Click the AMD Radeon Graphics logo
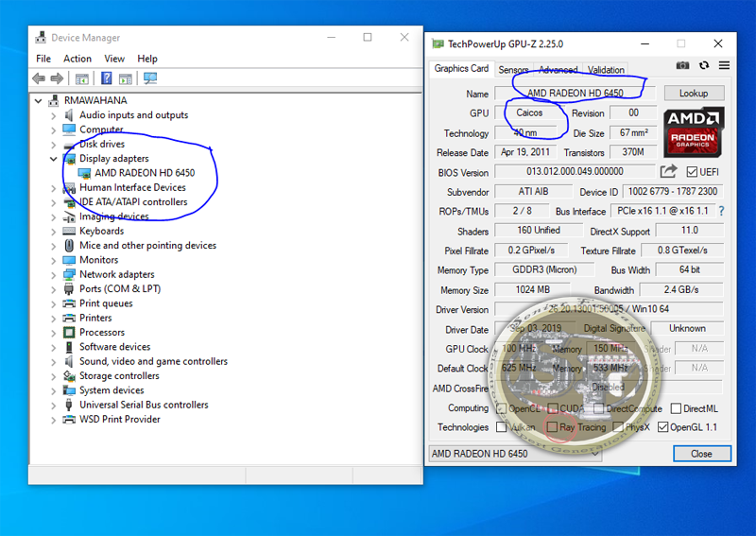The width and height of the screenshot is (756, 536). click(x=694, y=131)
